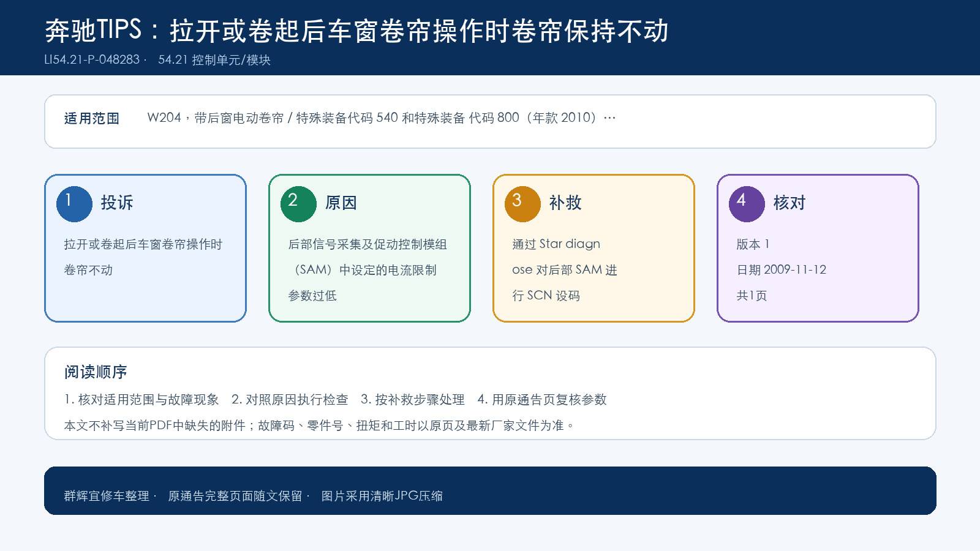This screenshot has width=980, height=551.
Task: Click step 3. 按补救步骤处理
Action: [413, 400]
